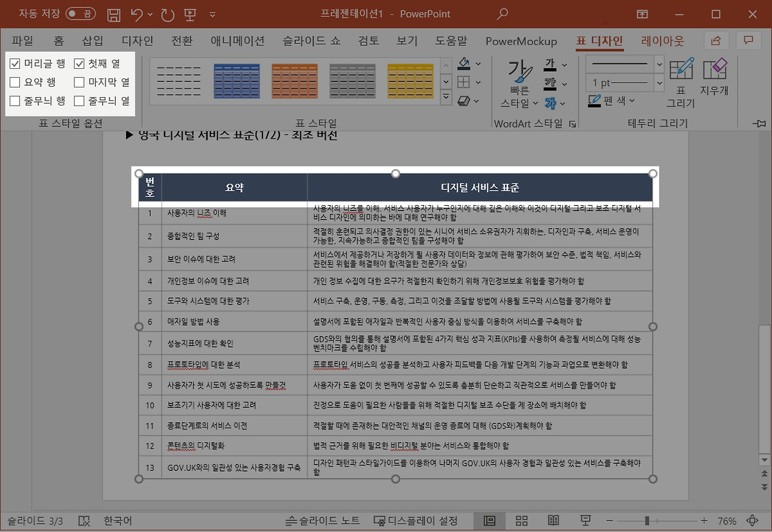Switch to Slide Sorter view
The height and width of the screenshot is (532, 772).
(522, 521)
